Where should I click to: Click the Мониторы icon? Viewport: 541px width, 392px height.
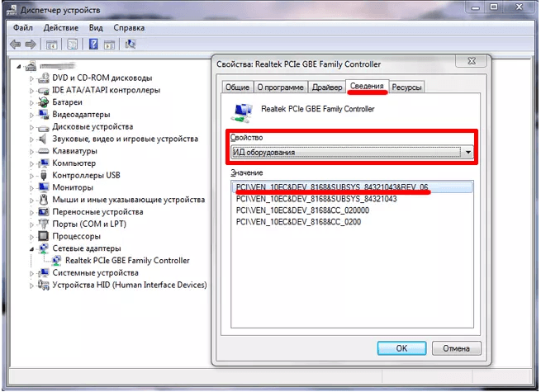click(x=44, y=187)
